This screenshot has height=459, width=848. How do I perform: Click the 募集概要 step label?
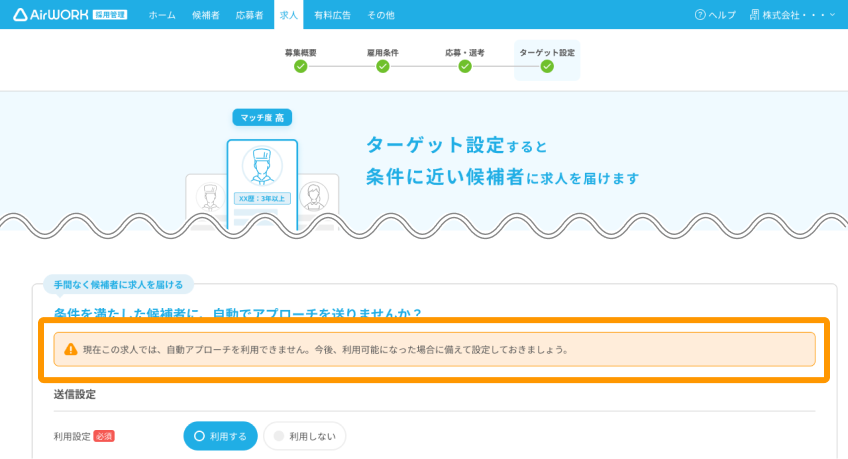(x=301, y=52)
